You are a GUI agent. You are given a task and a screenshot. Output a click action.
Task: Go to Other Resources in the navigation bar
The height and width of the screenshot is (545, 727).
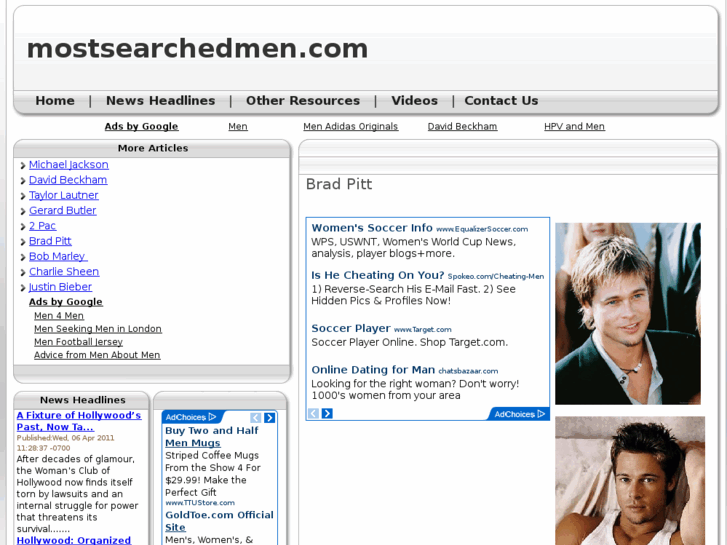pos(303,101)
